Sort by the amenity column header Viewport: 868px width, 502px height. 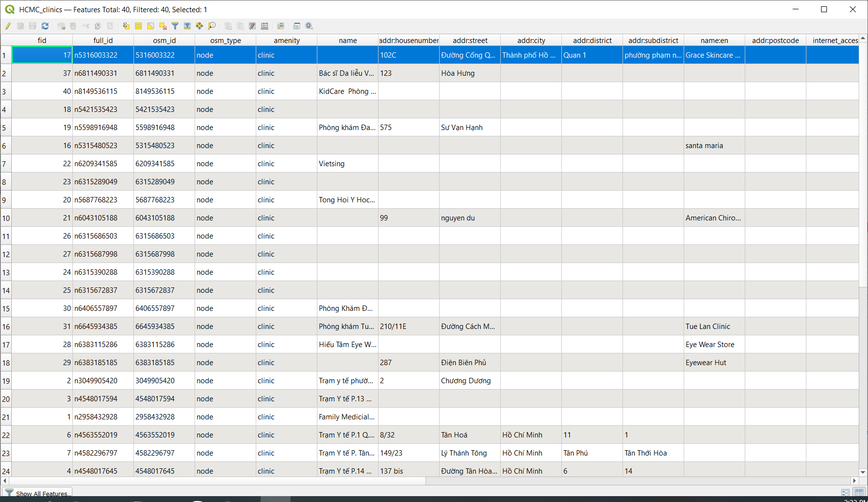[x=287, y=40]
